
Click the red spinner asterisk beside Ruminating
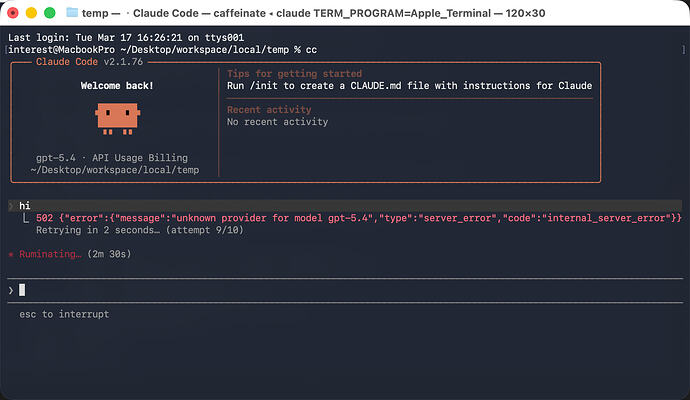tap(11, 254)
